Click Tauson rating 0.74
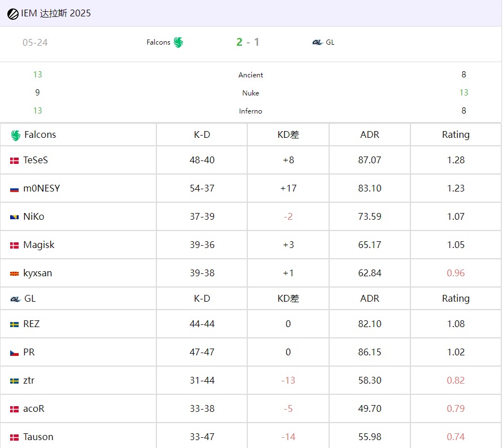503x448 pixels. 456,437
